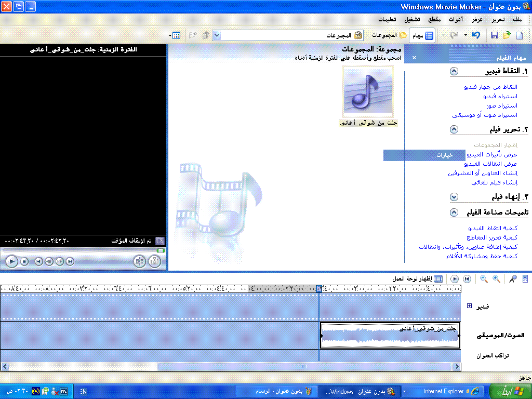Click the timeline Zoom In magnifier
This screenshot has width=532, height=399.
(496, 279)
